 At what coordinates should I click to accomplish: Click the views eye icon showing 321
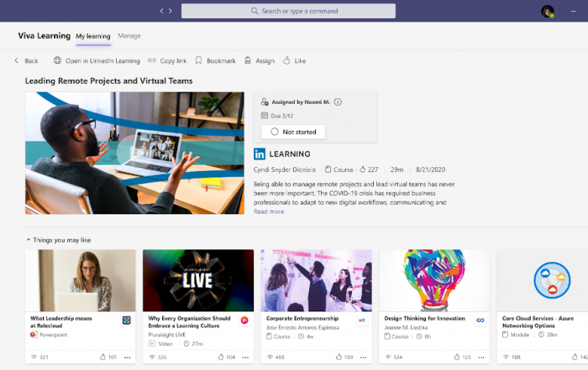(x=34, y=357)
